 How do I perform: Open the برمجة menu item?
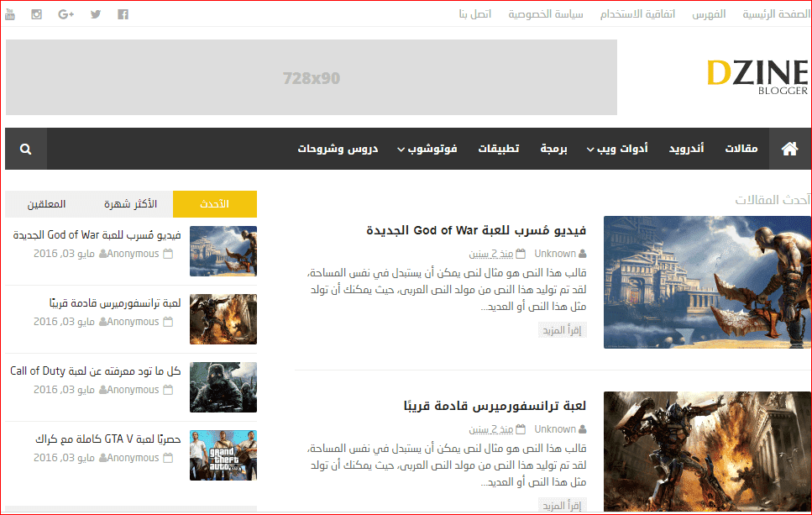coord(553,150)
